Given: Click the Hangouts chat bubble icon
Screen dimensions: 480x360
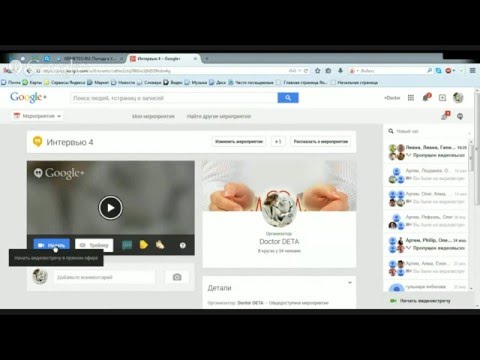Looking at the screenshot, I should click(x=460, y=116).
